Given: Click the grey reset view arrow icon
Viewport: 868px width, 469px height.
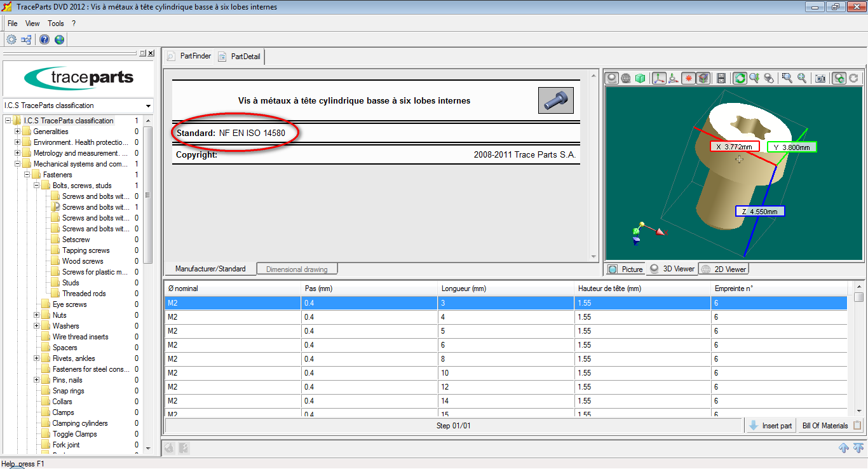Looking at the screenshot, I should pyautogui.click(x=853, y=78).
